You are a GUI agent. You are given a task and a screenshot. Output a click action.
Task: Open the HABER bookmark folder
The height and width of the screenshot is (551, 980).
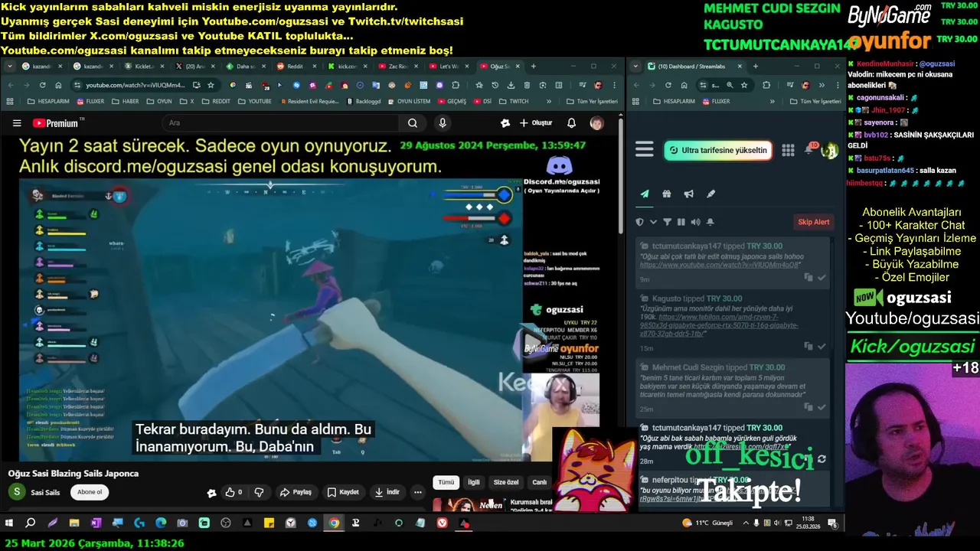[x=125, y=101]
